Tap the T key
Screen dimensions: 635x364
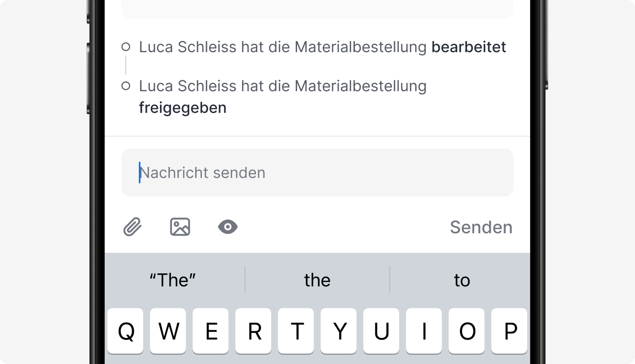click(x=296, y=331)
